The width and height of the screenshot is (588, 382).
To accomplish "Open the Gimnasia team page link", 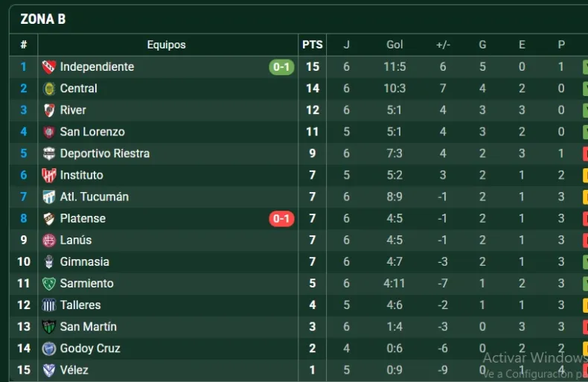I will pos(84,261).
